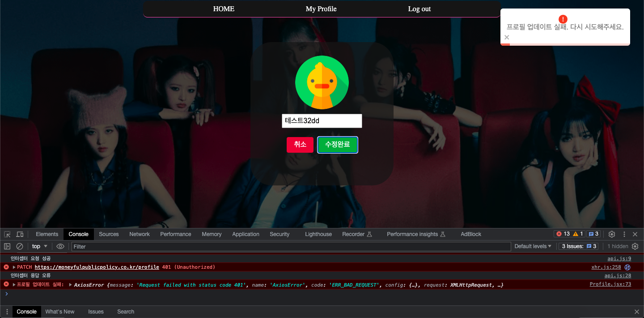Screen dimensions: 644x318
Task: Click the error icon on the PATCH row
Action: point(6,267)
